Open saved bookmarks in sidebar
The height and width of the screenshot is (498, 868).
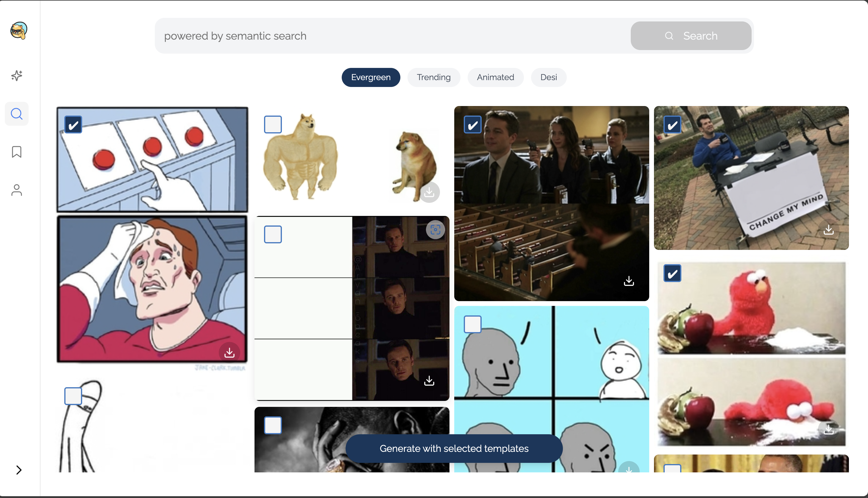(17, 152)
